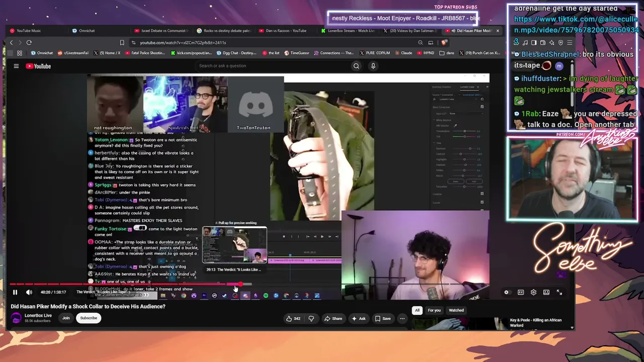
Task: Go back in the browser
Action: click(x=11, y=43)
